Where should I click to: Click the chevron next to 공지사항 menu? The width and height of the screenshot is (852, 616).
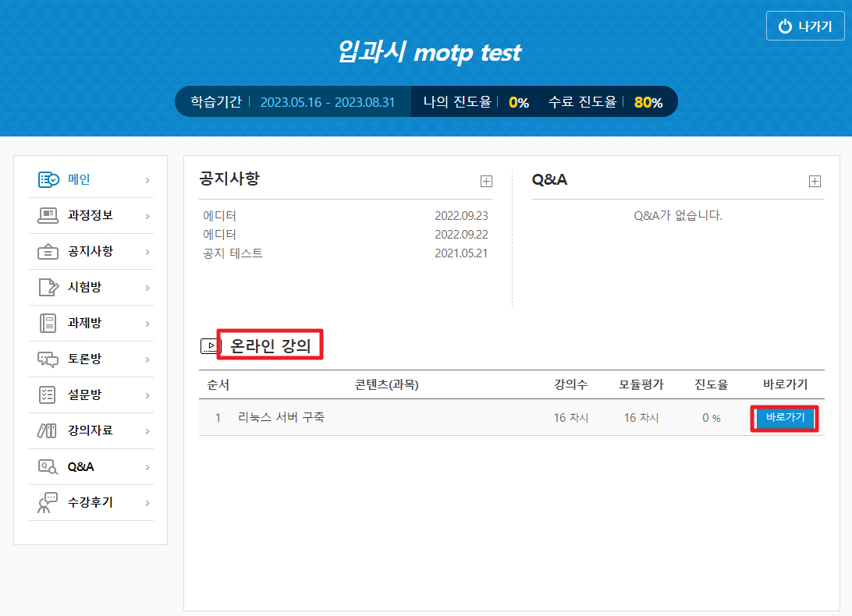pos(147,252)
